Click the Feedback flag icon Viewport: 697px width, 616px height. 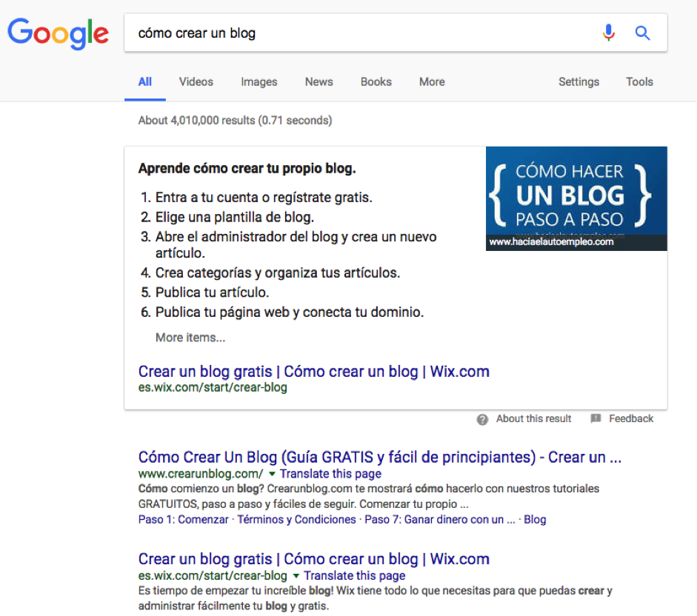(596, 419)
